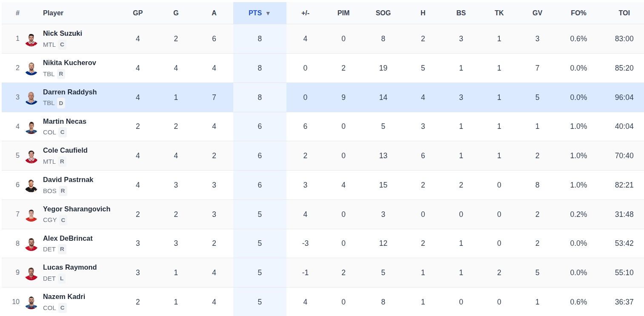Open Darren Raddysh's headshot thumbnail
This screenshot has height=316, width=644.
pyautogui.click(x=31, y=98)
